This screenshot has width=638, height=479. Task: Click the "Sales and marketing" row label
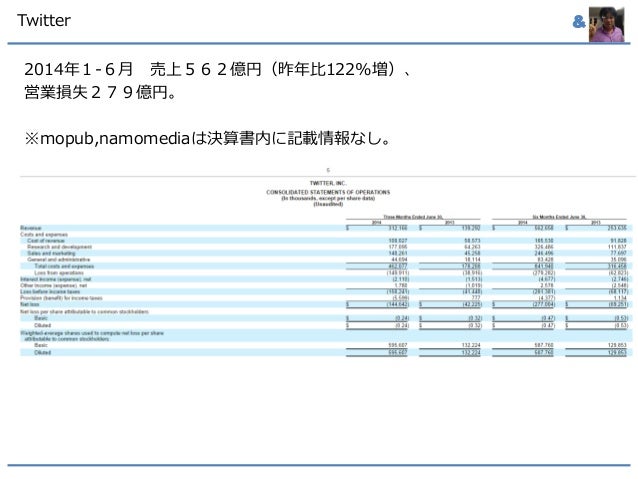pyautogui.click(x=51, y=253)
